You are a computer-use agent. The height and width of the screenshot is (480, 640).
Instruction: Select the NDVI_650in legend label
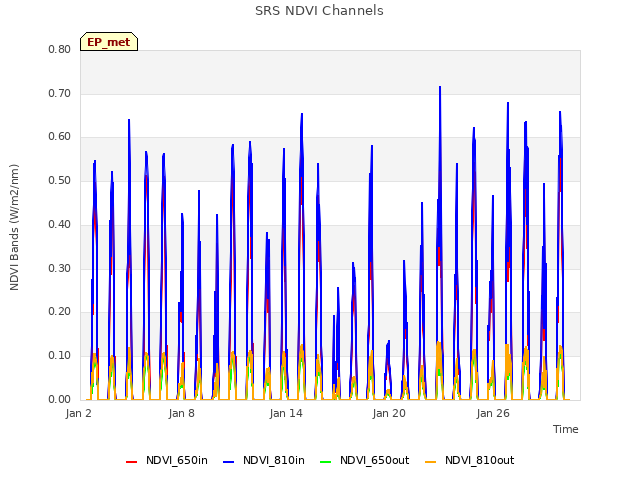pyautogui.click(x=177, y=460)
